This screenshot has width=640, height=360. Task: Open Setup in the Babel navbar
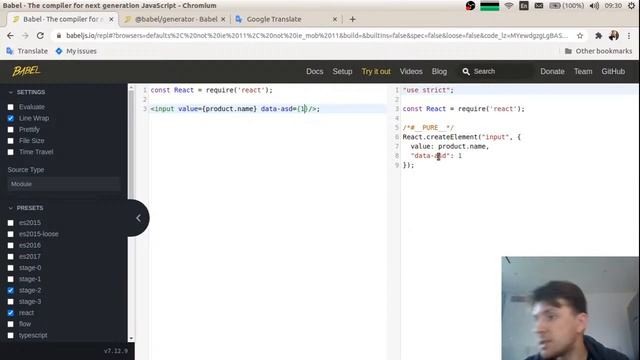coord(342,71)
